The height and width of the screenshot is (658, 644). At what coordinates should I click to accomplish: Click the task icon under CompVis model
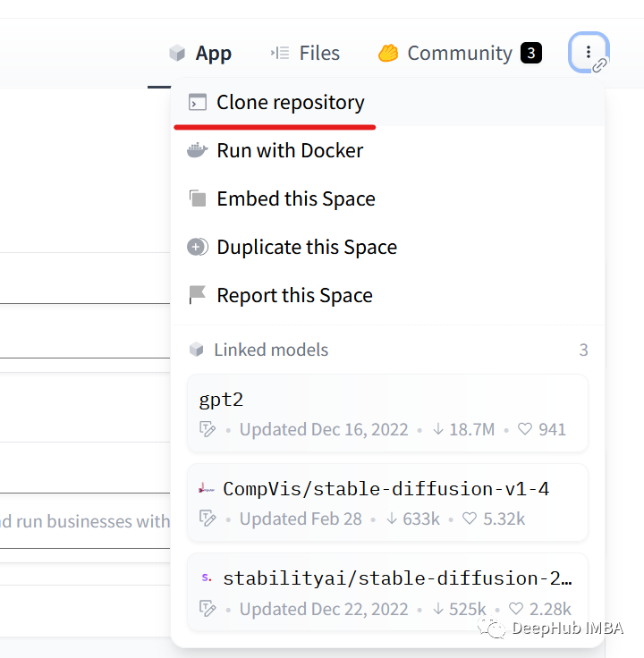(208, 519)
